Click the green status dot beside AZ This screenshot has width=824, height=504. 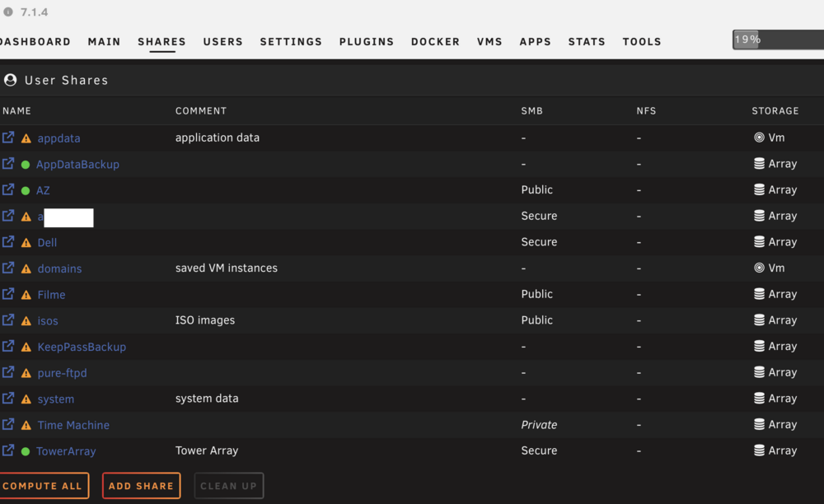(26, 190)
